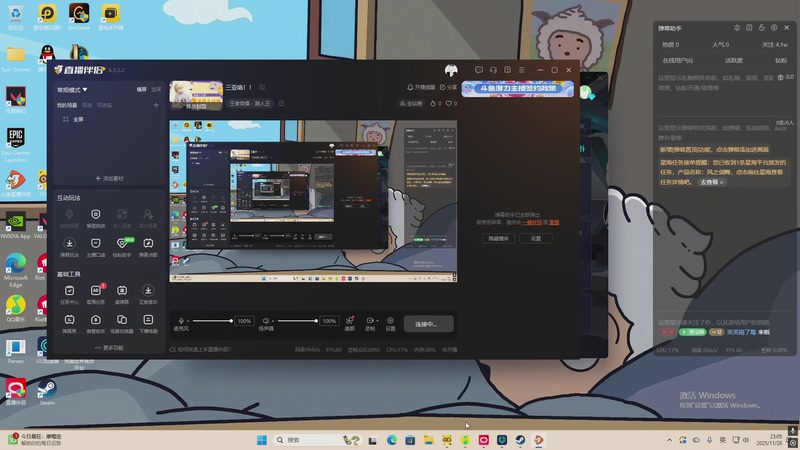
Task: Open Microsoft Edge in the taskbar
Action: click(x=392, y=440)
